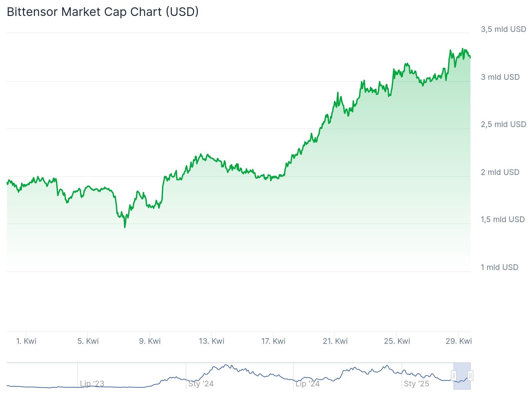Click the 2 mld USD axis label

(x=500, y=172)
